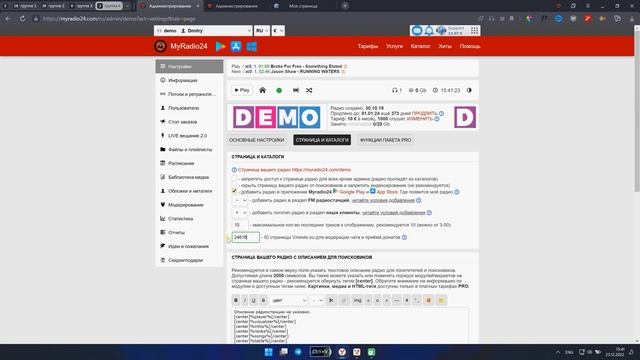Open the font size dropdown in editor

tap(316, 300)
